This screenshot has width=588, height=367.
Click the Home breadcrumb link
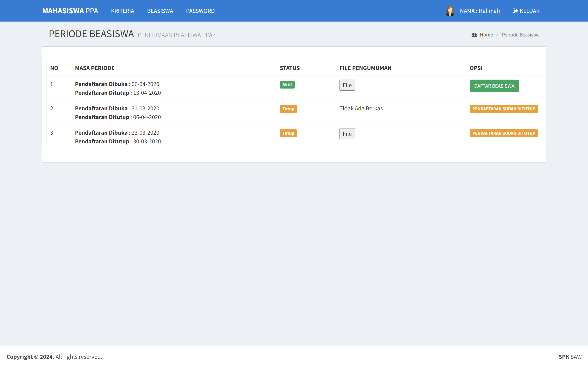(x=486, y=35)
